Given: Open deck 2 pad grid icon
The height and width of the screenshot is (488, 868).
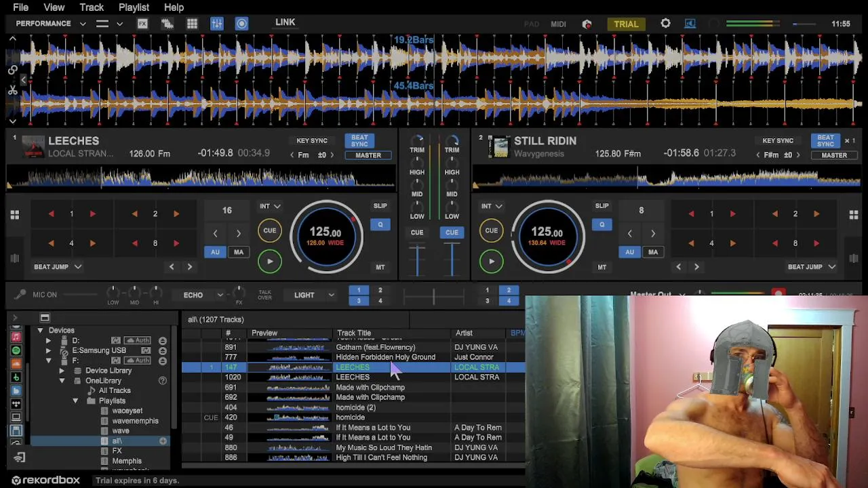Looking at the screenshot, I should point(854,215).
